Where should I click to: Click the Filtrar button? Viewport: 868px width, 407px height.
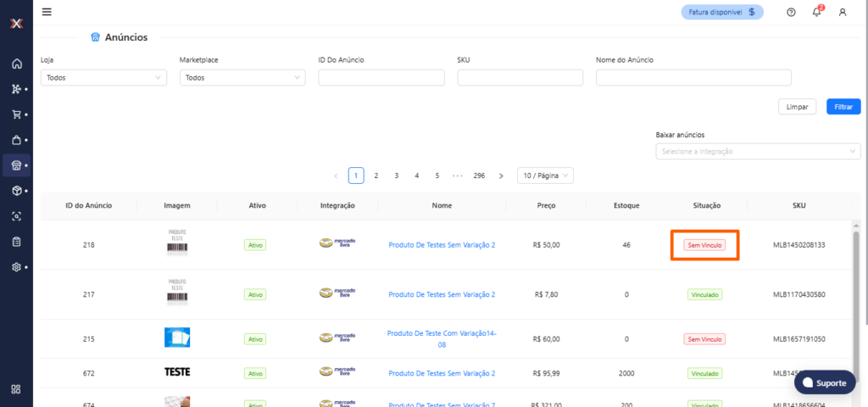(x=843, y=107)
